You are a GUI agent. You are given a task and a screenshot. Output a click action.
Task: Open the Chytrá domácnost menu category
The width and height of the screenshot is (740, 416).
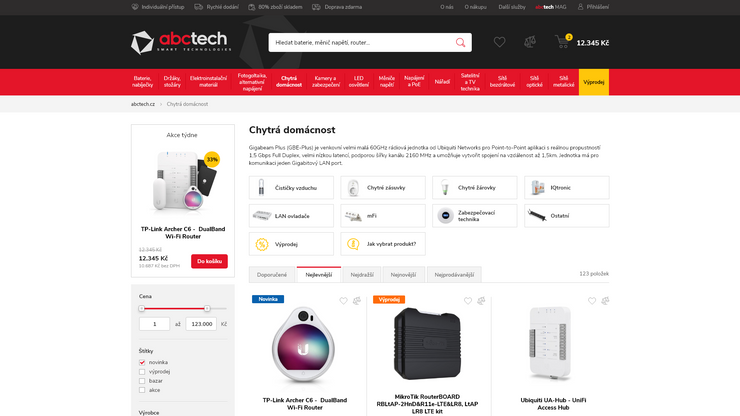(289, 82)
